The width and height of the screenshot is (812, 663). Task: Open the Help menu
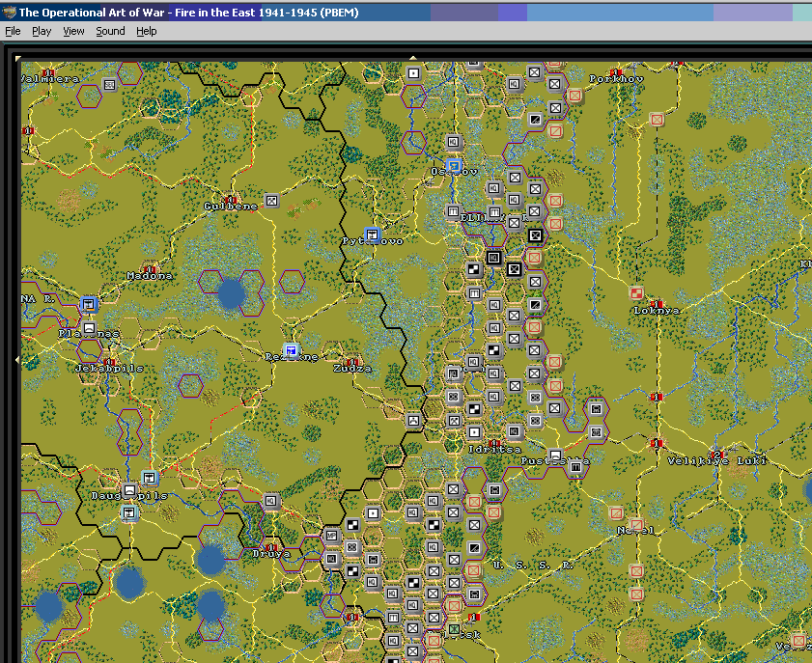tap(147, 31)
